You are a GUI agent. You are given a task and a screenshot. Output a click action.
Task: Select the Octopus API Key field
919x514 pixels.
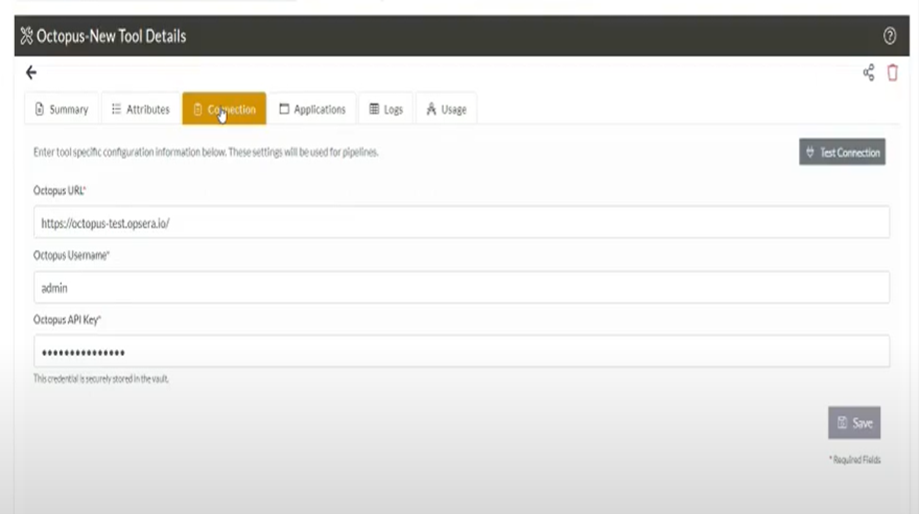point(461,352)
